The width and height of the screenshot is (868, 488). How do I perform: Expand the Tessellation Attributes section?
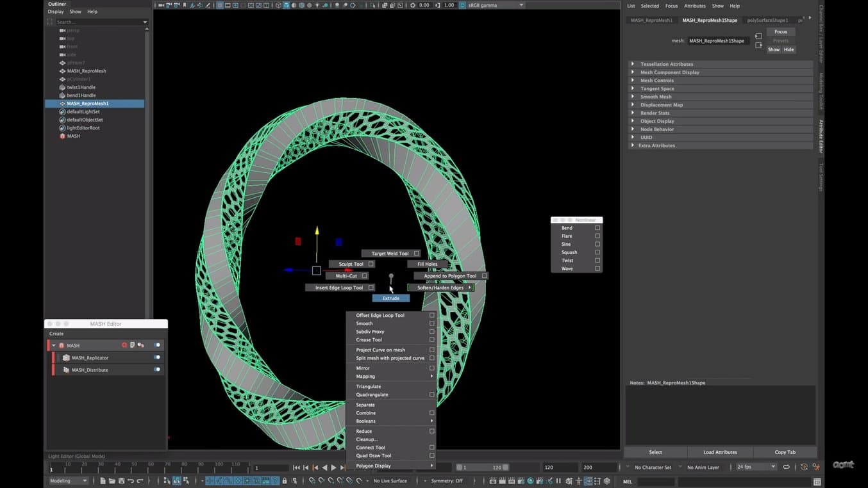633,64
